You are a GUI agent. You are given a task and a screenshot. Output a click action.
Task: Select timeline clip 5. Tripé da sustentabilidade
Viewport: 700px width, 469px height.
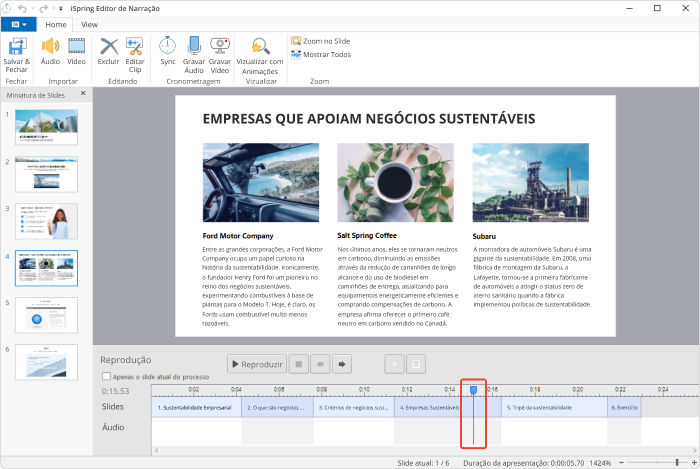pos(554,407)
